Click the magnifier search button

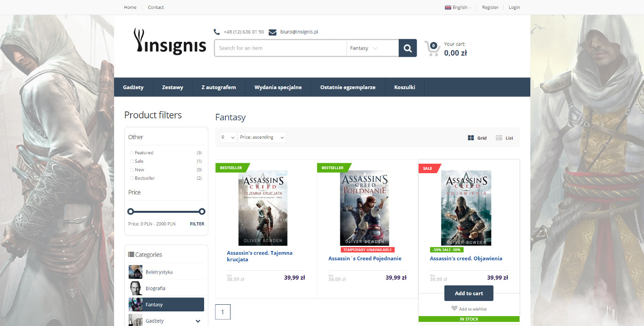408,48
